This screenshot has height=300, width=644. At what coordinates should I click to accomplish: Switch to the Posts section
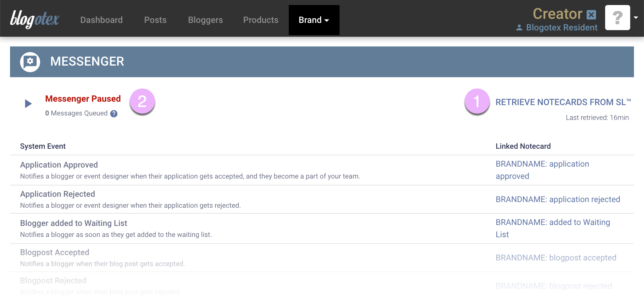155,20
